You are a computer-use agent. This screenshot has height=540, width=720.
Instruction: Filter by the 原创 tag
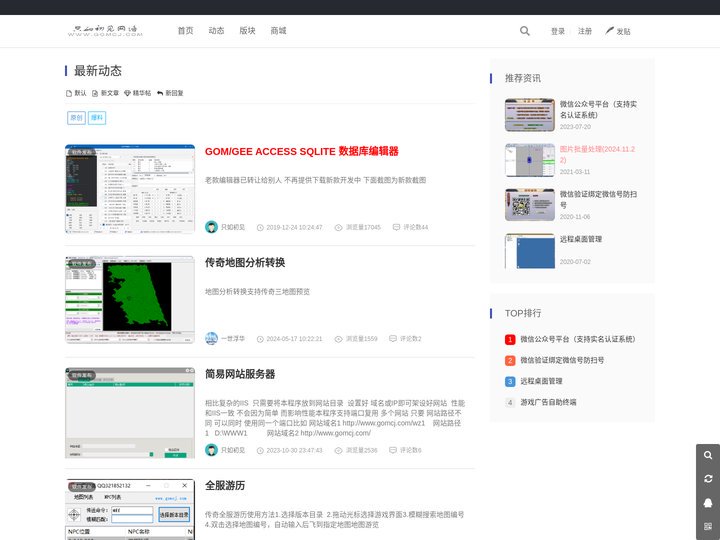(76, 118)
